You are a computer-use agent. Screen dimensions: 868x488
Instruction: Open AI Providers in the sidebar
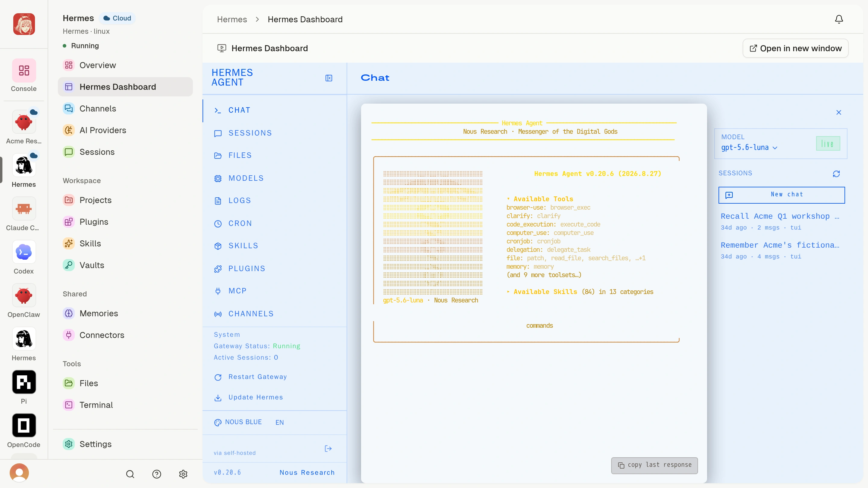pos(125,130)
